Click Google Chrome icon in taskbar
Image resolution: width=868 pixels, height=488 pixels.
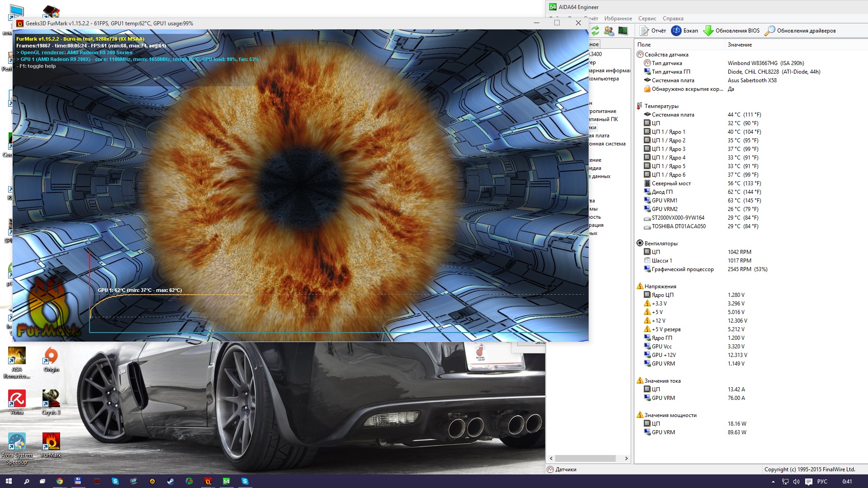59,481
